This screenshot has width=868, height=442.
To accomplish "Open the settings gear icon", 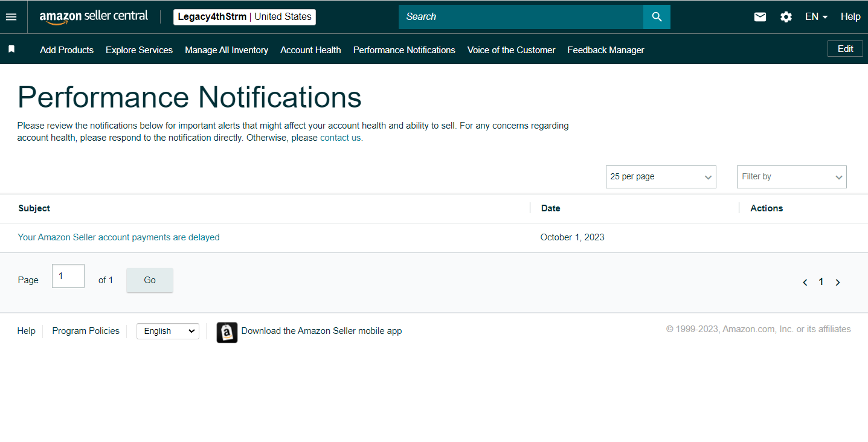I will [786, 17].
